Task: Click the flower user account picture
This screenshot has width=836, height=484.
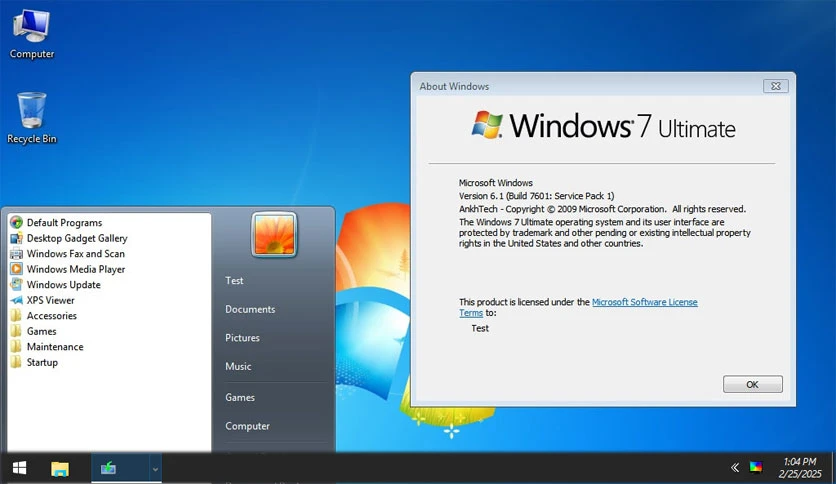Action: 274,235
